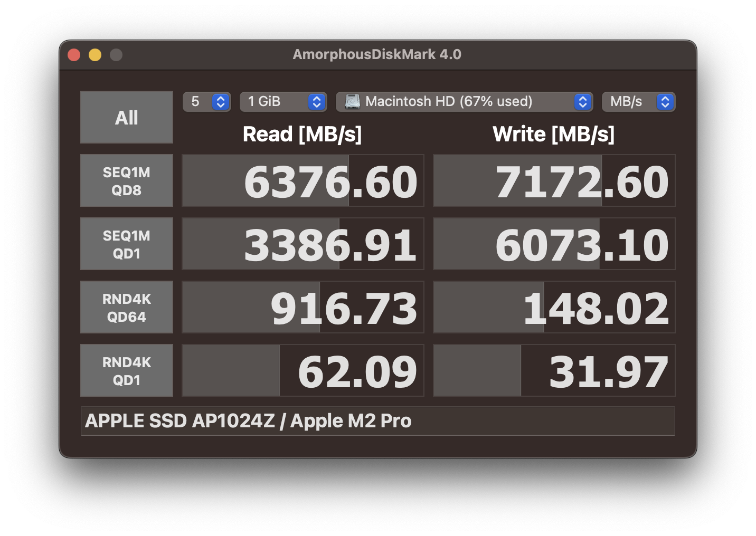Click the drive selector chevron arrows
This screenshot has height=536, width=756.
(583, 102)
